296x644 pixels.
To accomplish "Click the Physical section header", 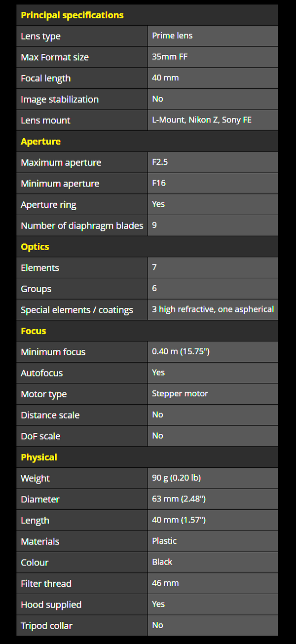I will [39, 457].
